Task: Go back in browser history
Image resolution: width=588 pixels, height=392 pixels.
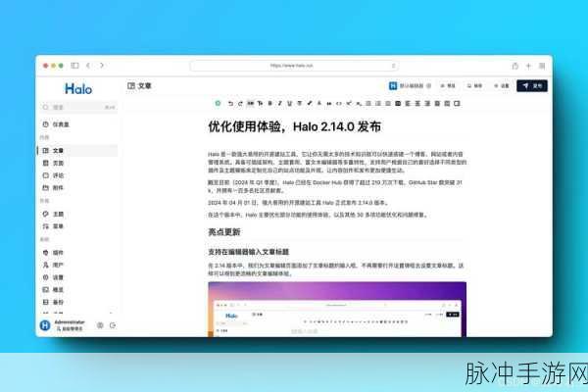Action: point(88,66)
